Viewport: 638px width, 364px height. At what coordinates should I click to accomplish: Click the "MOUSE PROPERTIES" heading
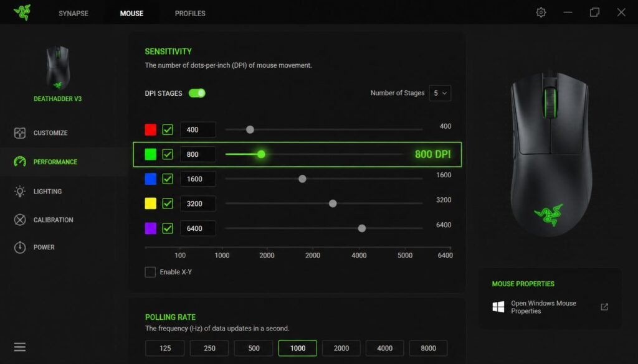click(523, 284)
